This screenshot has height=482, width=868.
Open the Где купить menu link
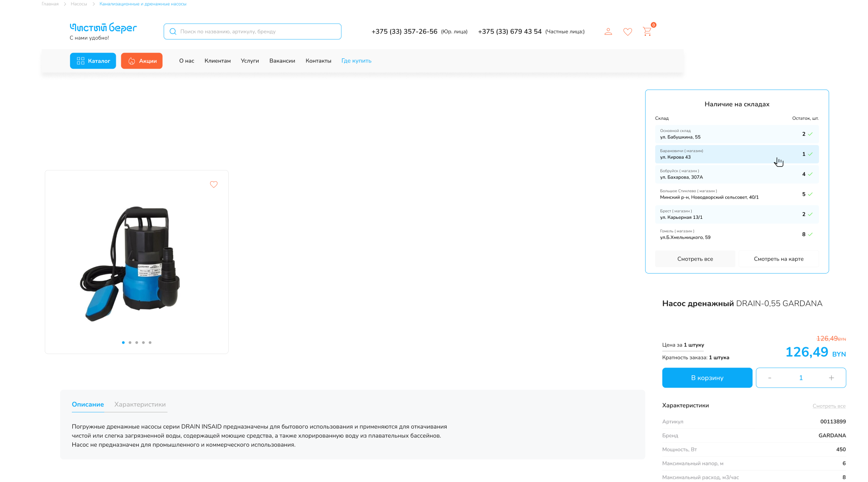click(356, 61)
